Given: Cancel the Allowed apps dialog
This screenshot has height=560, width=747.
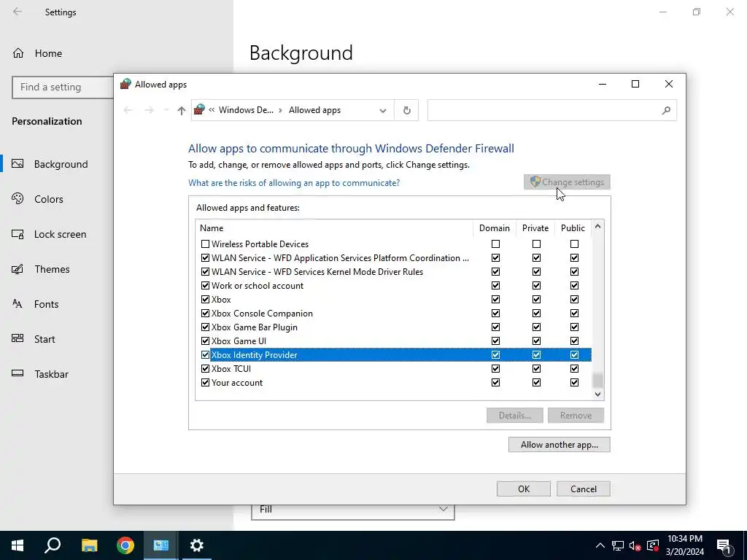Looking at the screenshot, I should tap(584, 489).
